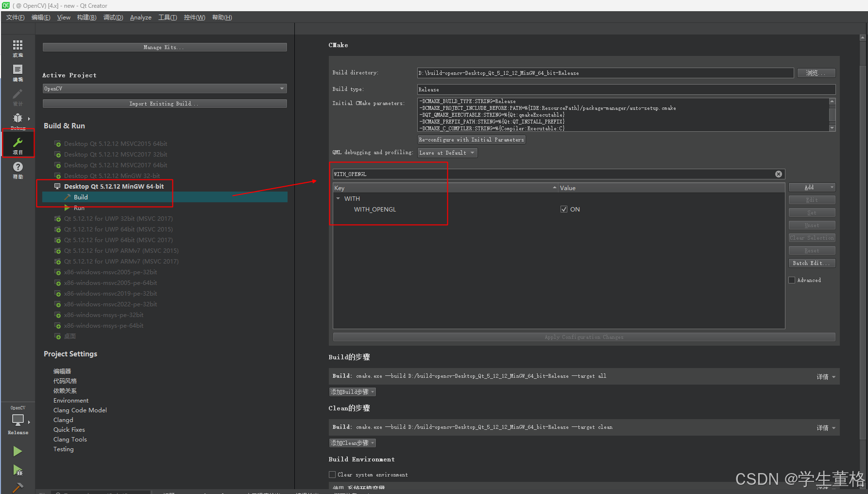Click the Manage Kits button
868x494 pixels.
[x=165, y=47]
